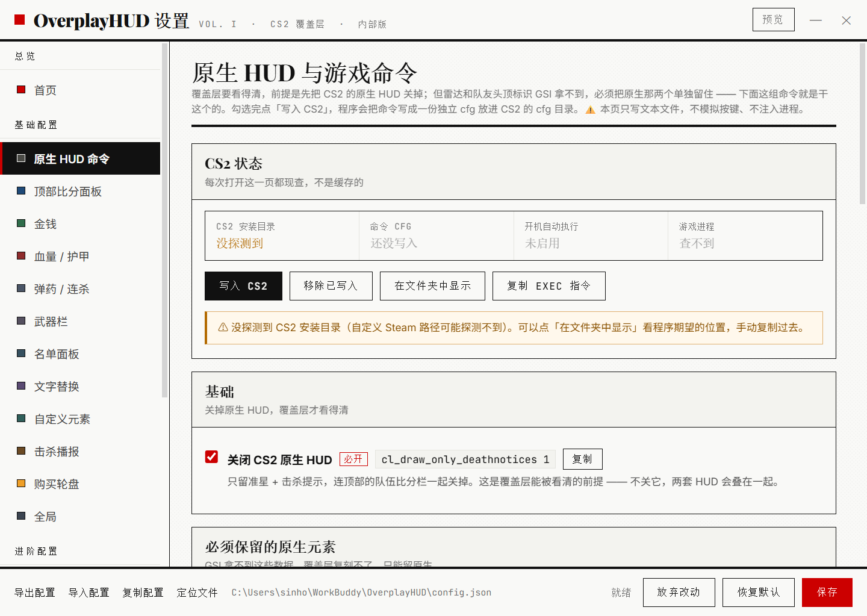Click the square icon beside 名单面板
Screen dimensions: 867x616
pyautogui.click(x=21, y=353)
